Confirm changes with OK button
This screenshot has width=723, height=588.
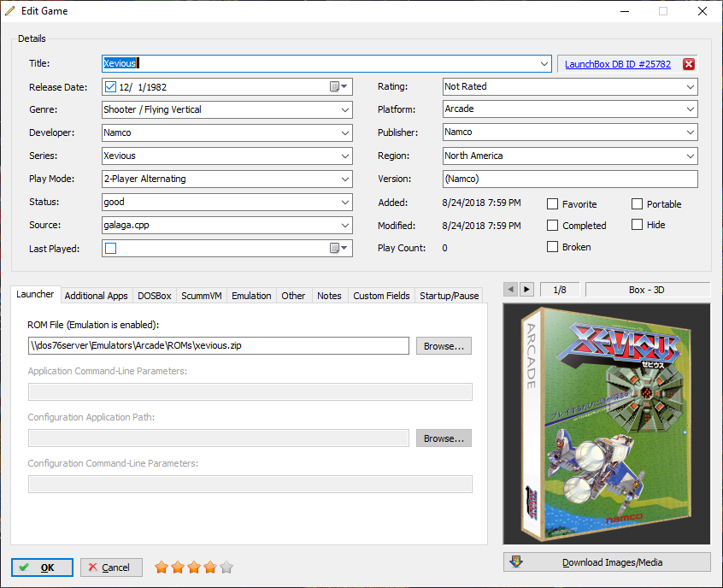(42, 567)
